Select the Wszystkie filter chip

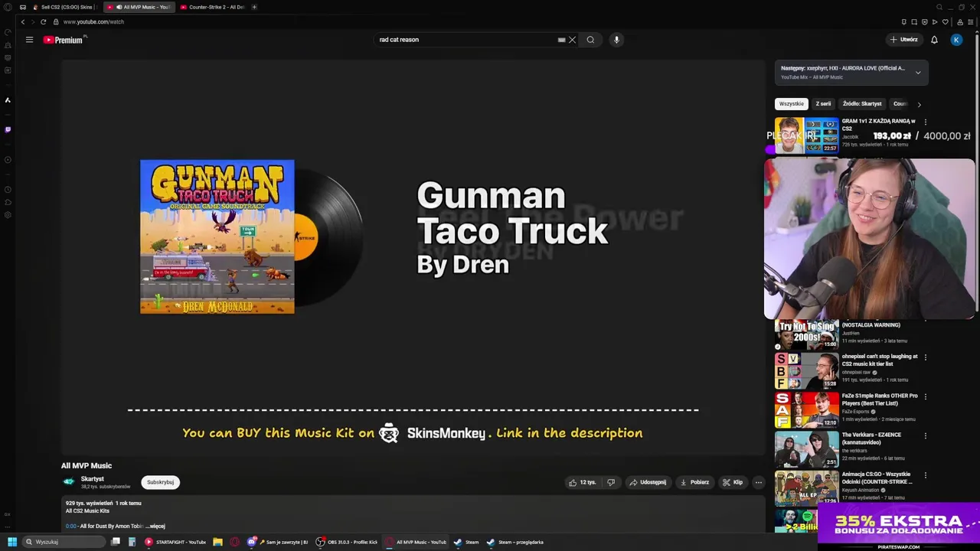click(792, 103)
